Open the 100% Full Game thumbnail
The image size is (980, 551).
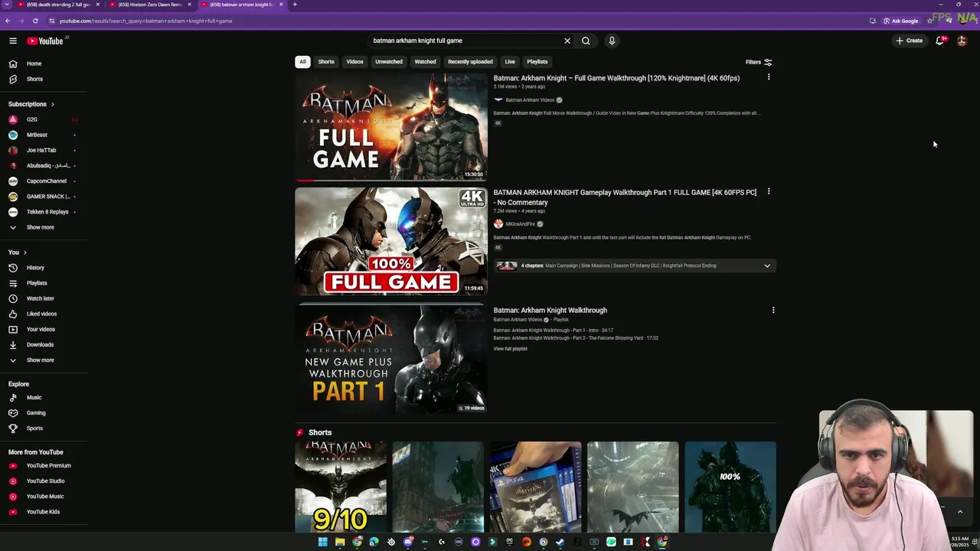point(391,241)
